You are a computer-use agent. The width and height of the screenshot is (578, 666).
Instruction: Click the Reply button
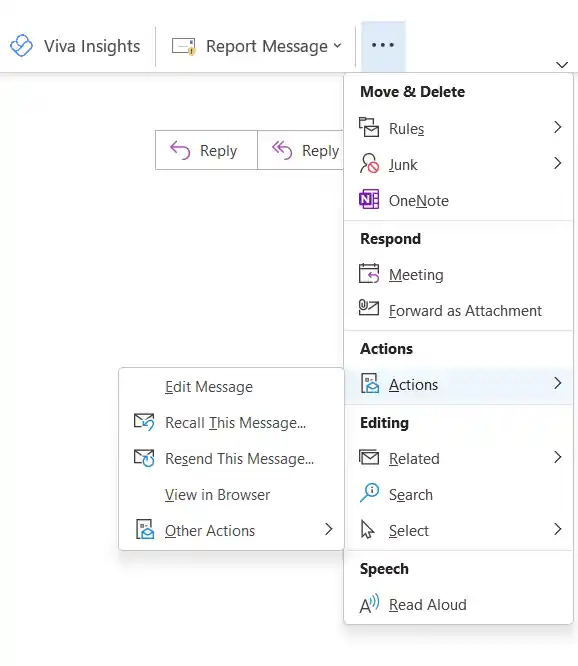click(206, 150)
